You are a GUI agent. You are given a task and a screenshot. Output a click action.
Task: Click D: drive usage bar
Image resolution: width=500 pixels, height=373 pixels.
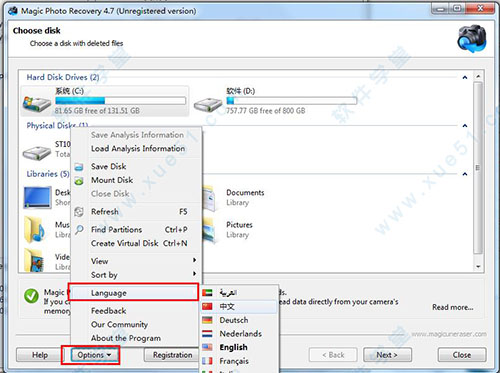point(291,101)
